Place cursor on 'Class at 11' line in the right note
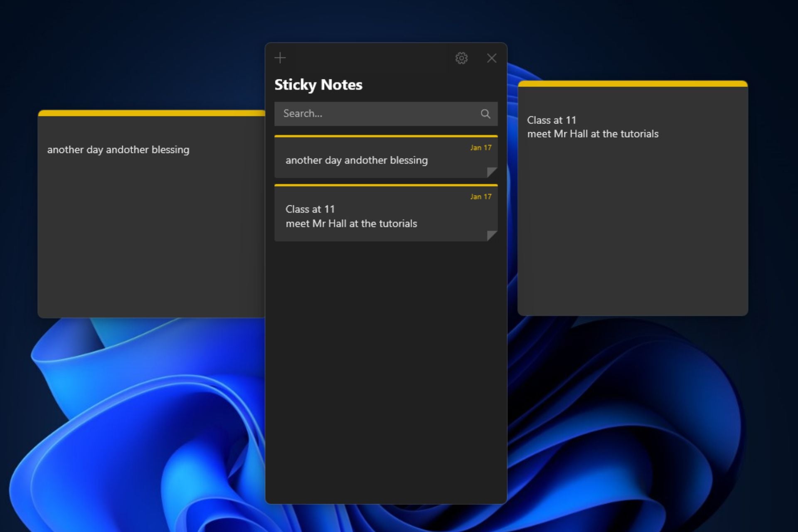This screenshot has height=532, width=798. point(552,121)
